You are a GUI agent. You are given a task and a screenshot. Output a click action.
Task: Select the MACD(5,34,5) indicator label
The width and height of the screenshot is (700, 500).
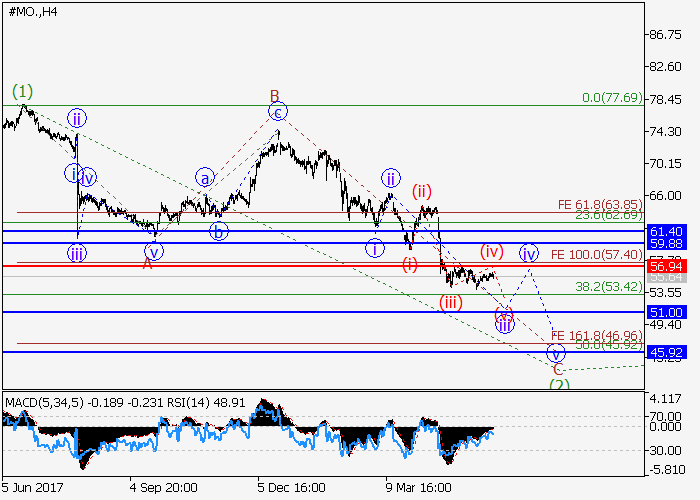44,402
